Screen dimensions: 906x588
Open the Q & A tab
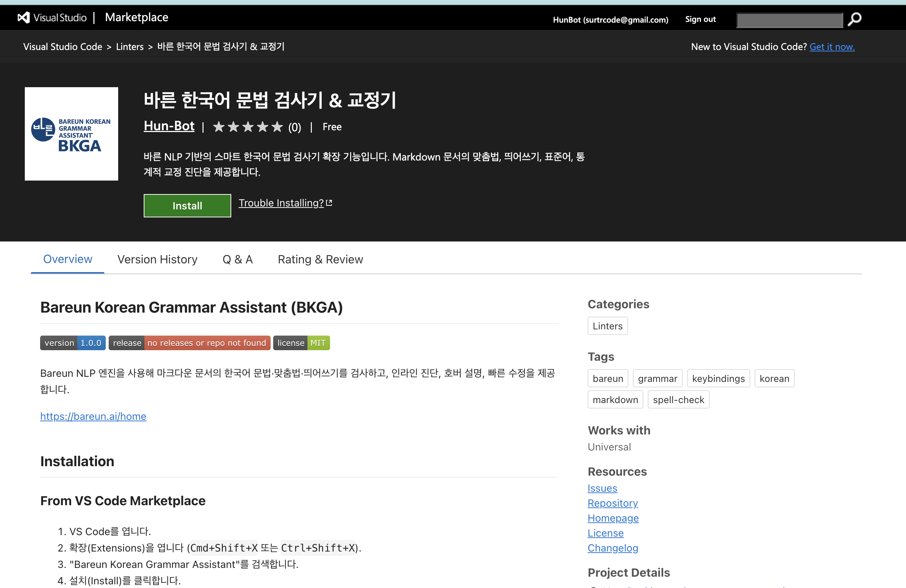pyautogui.click(x=237, y=259)
